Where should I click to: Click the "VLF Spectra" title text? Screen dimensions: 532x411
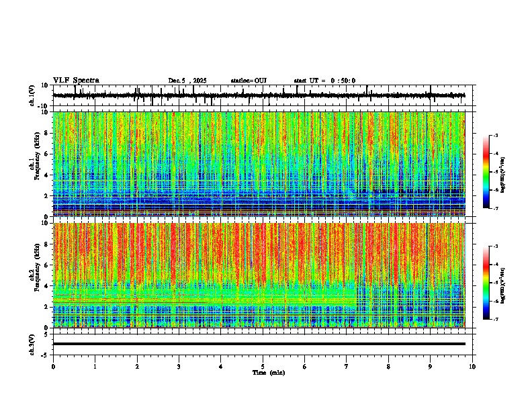[76, 80]
